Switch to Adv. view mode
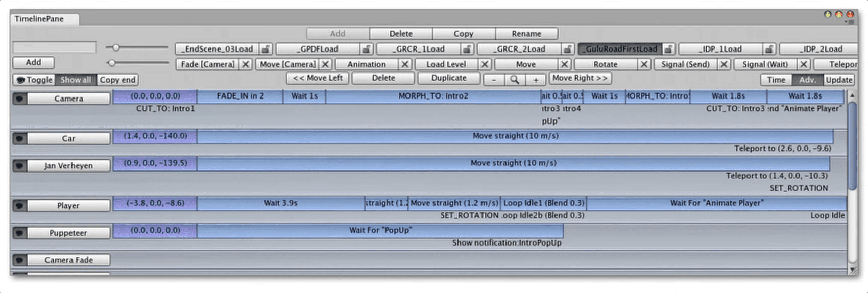The height and width of the screenshot is (293, 868). [808, 80]
